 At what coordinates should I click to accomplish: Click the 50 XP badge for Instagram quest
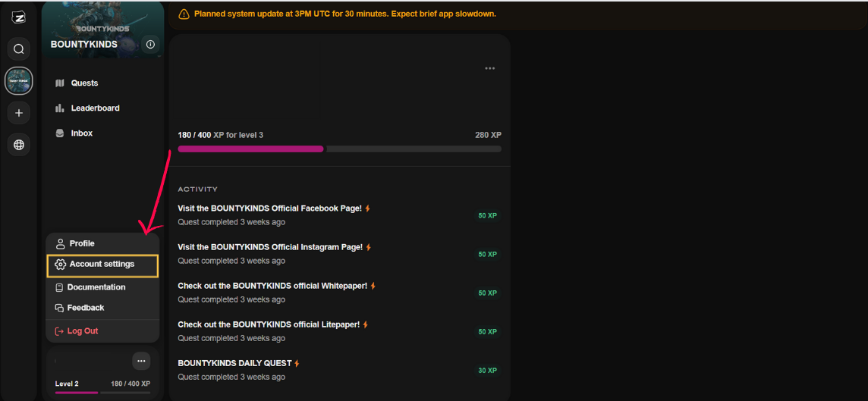coord(488,255)
